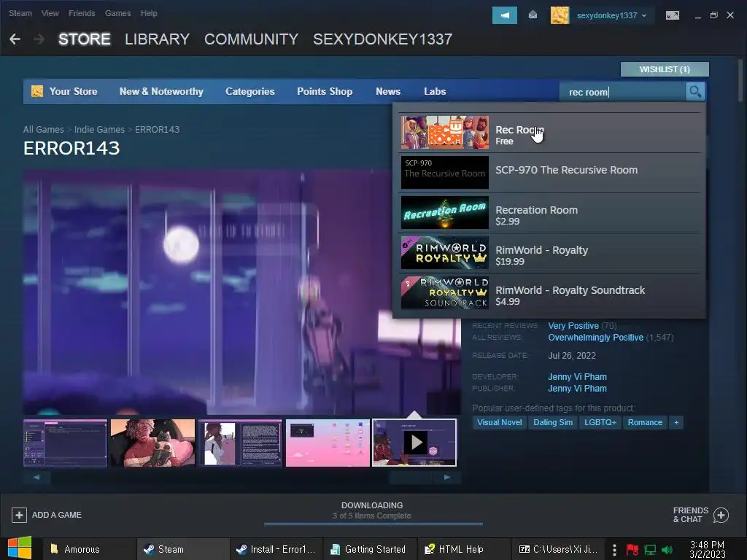Open the announcements megaphone icon
The width and height of the screenshot is (747, 560).
[505, 15]
